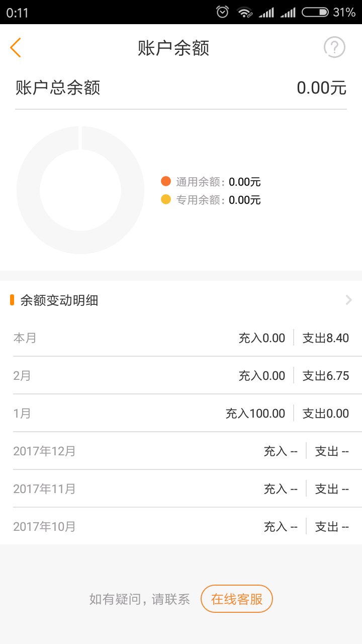Viewport: 362px width, 644px height.
Task: Tap the 账户总余额 0.00元 amount
Action: [321, 88]
